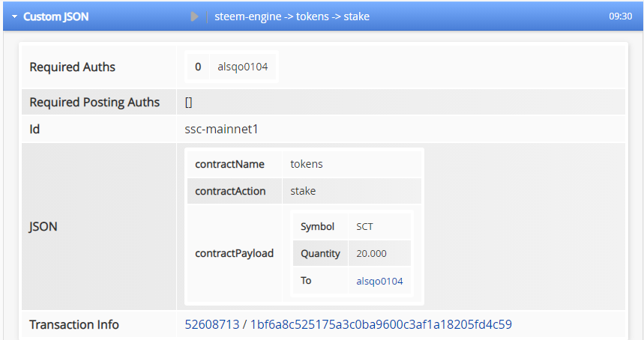Open the alsqo0104 link in the To row
This screenshot has height=340, width=644.
[x=379, y=281]
